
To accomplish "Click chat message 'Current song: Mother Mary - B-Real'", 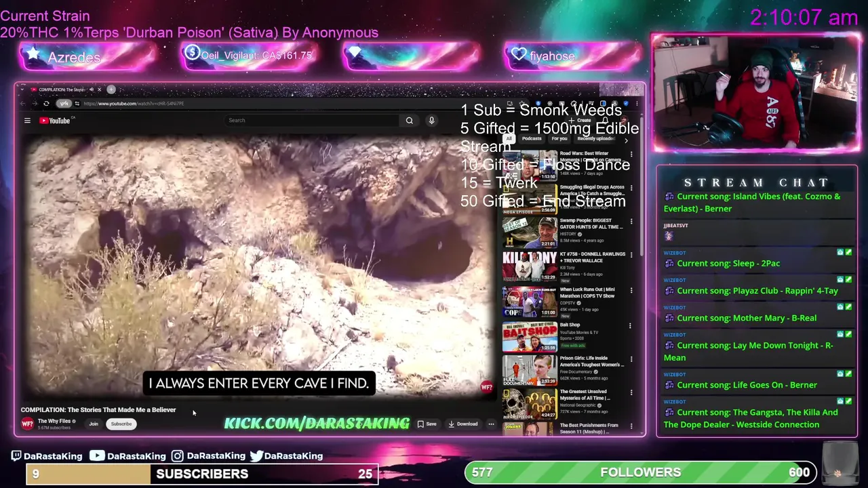I will point(747,318).
